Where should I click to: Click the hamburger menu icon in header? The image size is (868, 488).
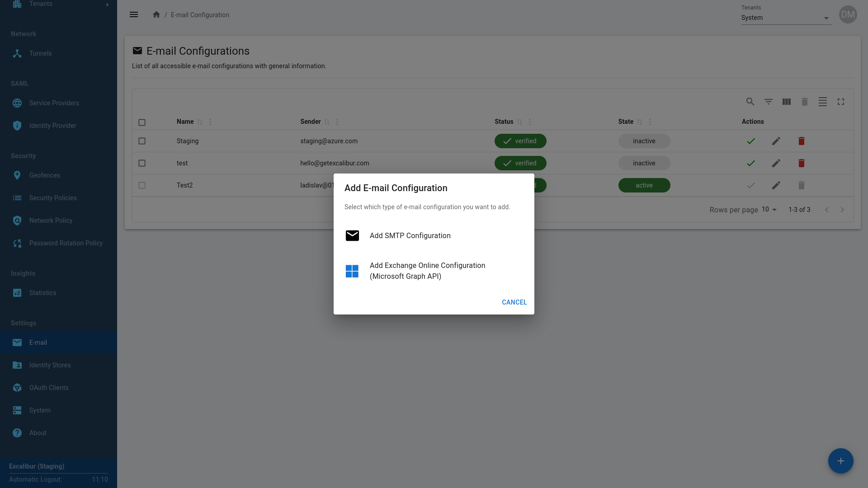click(x=134, y=14)
